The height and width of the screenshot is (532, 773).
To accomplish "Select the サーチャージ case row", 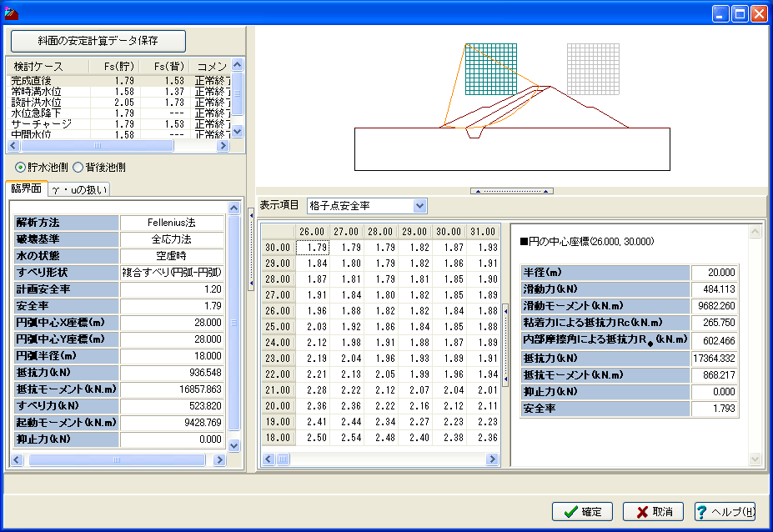I will coord(118,124).
